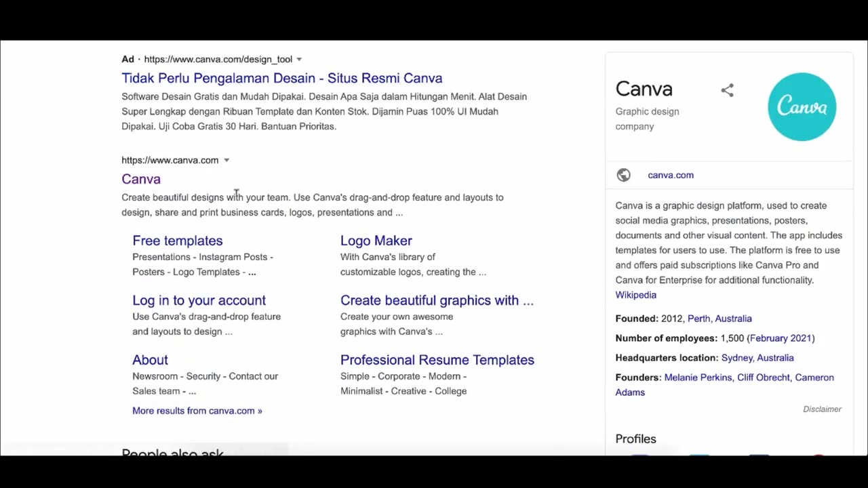Image resolution: width=868 pixels, height=488 pixels.
Task: Open dropdown arrow beside https://www.canva.com
Action: click(x=226, y=161)
